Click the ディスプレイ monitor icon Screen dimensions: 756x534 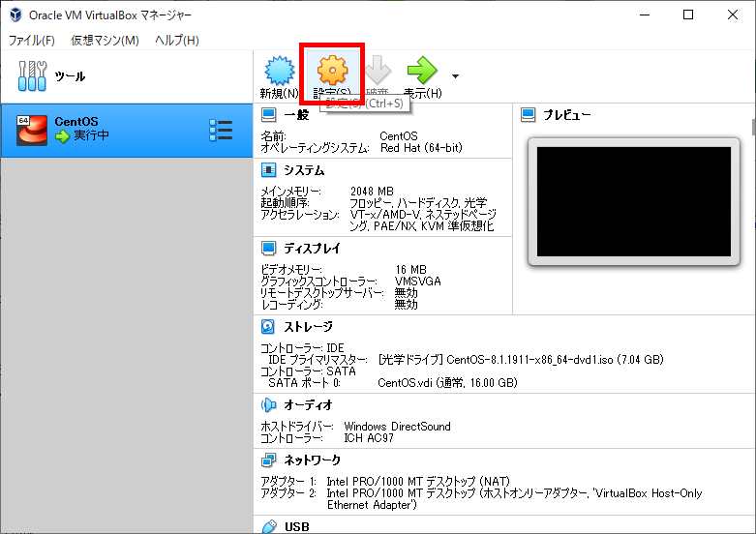point(268,249)
